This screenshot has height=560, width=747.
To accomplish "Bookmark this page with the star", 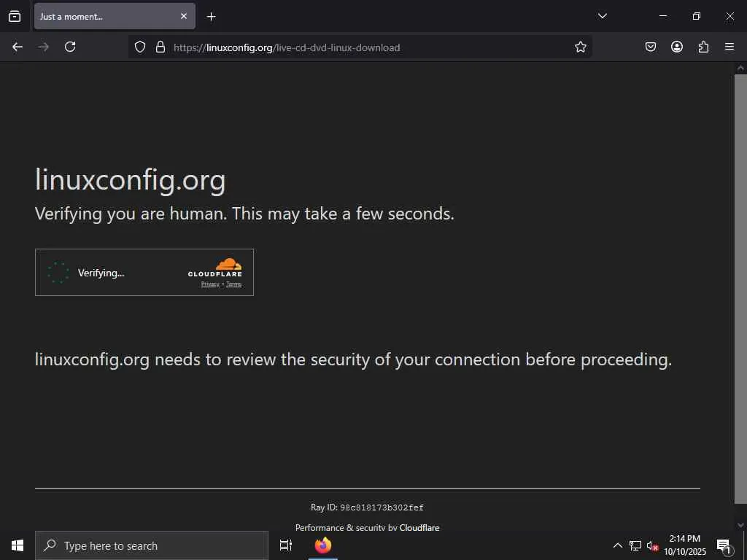I will pyautogui.click(x=581, y=47).
